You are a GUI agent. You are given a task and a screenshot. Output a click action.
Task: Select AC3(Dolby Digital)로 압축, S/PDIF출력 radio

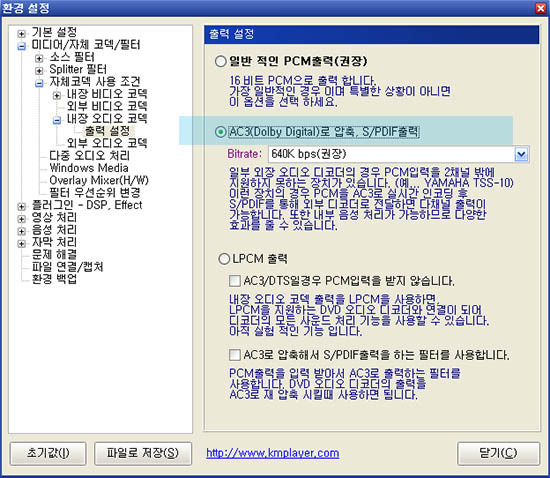(x=220, y=132)
